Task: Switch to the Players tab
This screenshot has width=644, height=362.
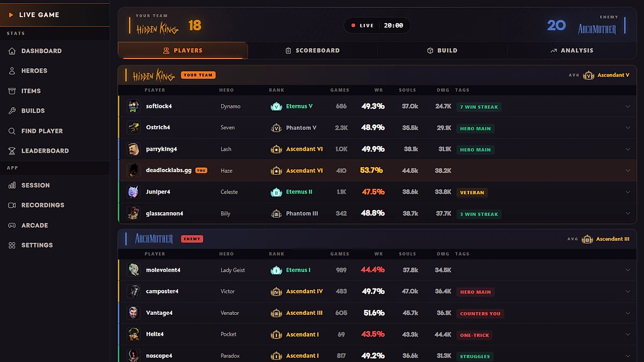Action: click(x=183, y=50)
